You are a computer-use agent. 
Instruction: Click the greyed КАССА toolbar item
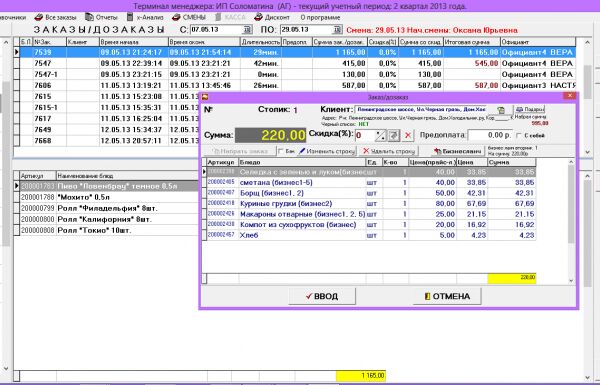pyautogui.click(x=230, y=17)
